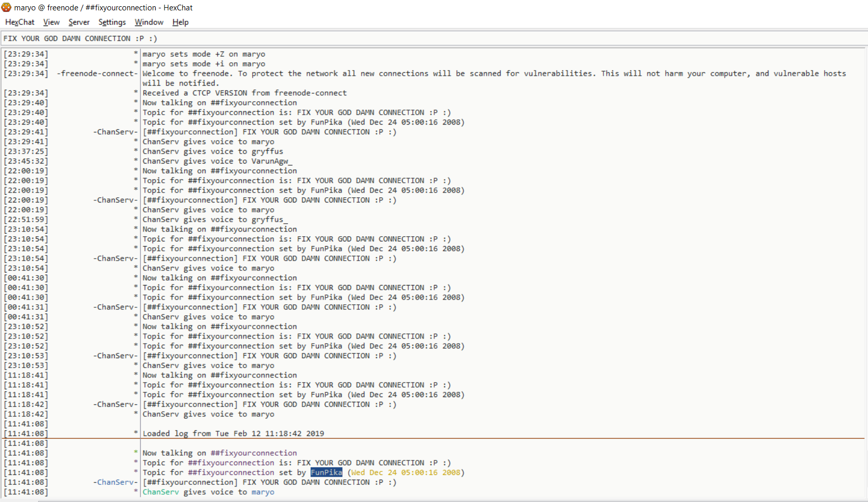Click green ChanServ name in last line
Viewport: 868px width, 502px height.
click(x=161, y=492)
